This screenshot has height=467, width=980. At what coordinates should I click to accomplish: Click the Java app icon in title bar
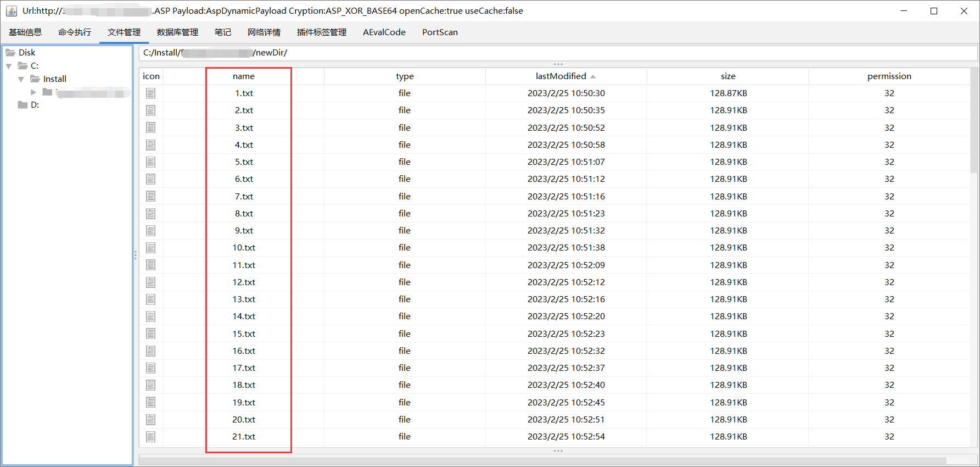[12, 11]
